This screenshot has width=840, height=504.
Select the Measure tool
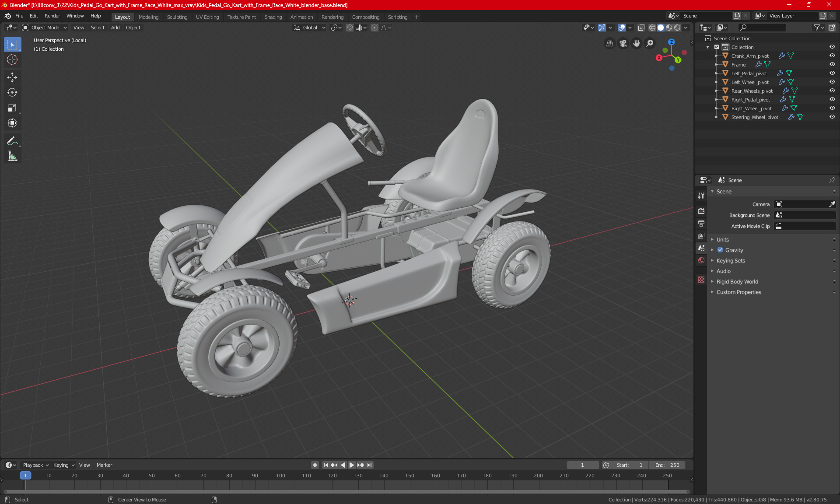12,156
